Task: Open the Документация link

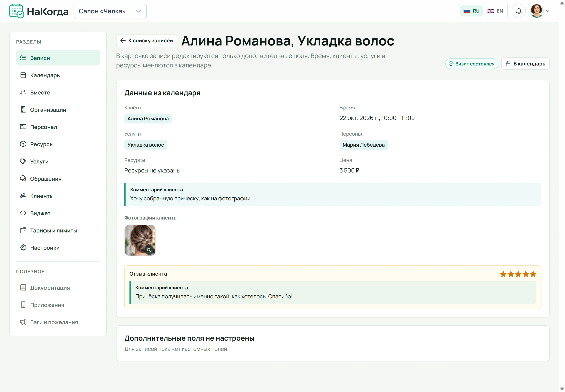Action: [x=58, y=288]
